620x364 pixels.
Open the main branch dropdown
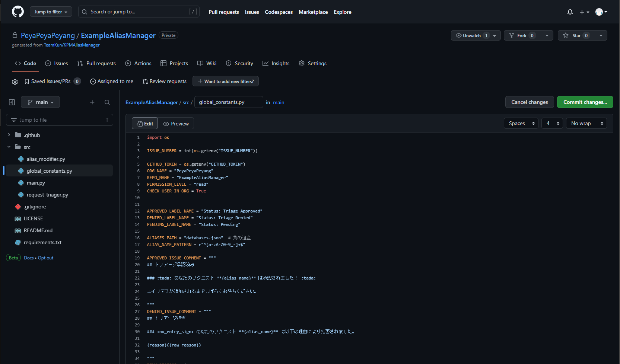[40, 102]
